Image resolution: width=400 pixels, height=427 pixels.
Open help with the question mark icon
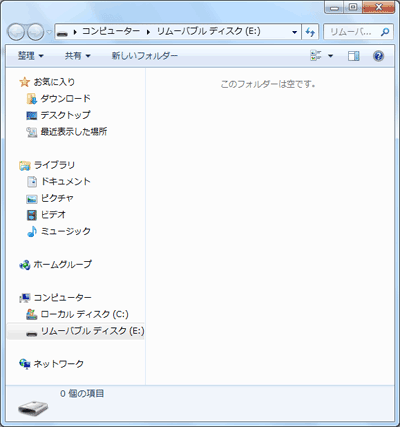378,56
